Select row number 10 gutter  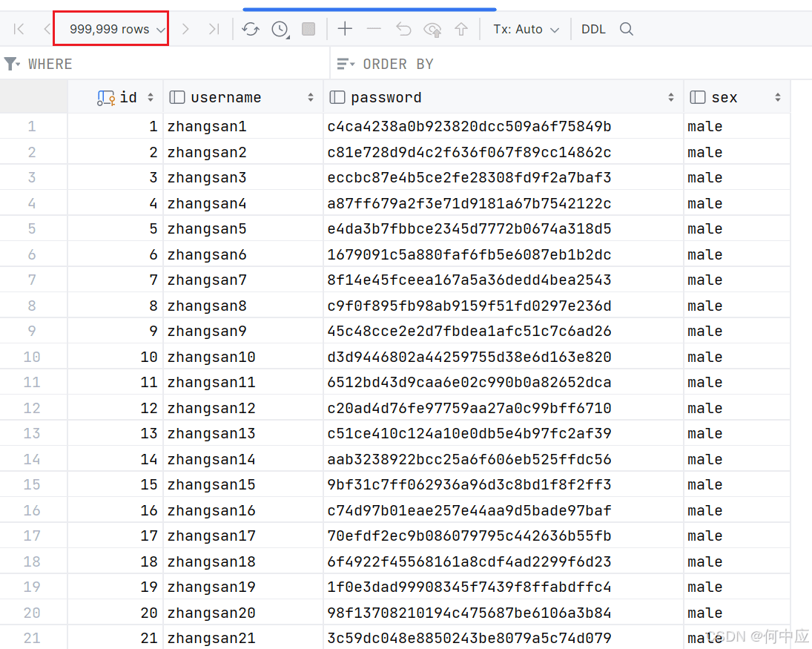(32, 357)
